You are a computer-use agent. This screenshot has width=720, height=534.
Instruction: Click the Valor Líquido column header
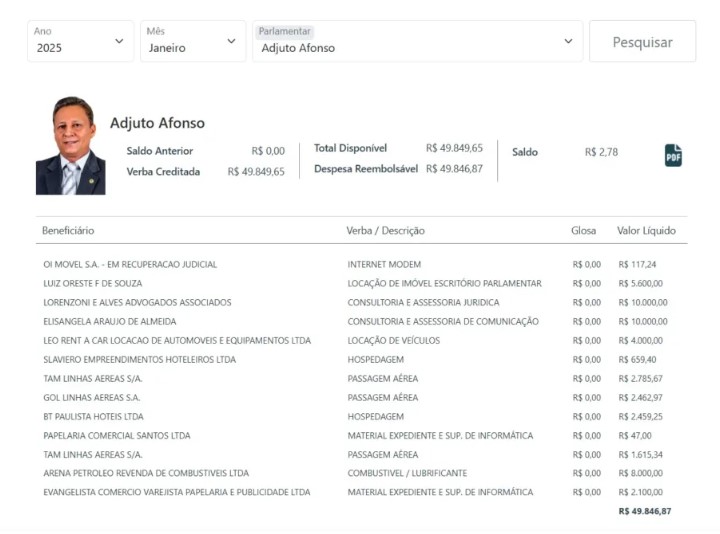(x=646, y=231)
